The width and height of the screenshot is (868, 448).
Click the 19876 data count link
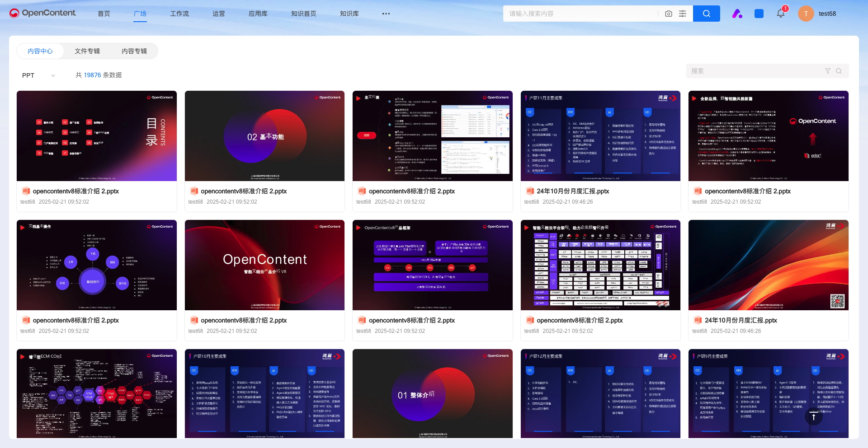(x=92, y=75)
